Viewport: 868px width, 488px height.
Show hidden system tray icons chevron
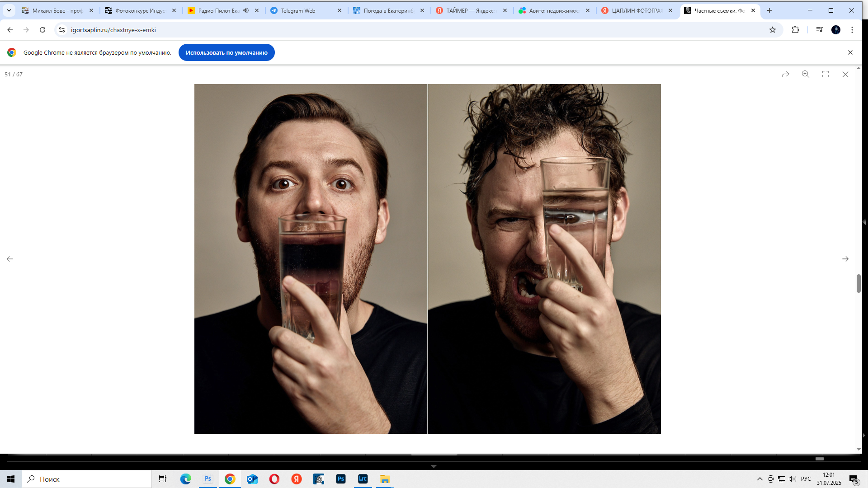click(760, 479)
